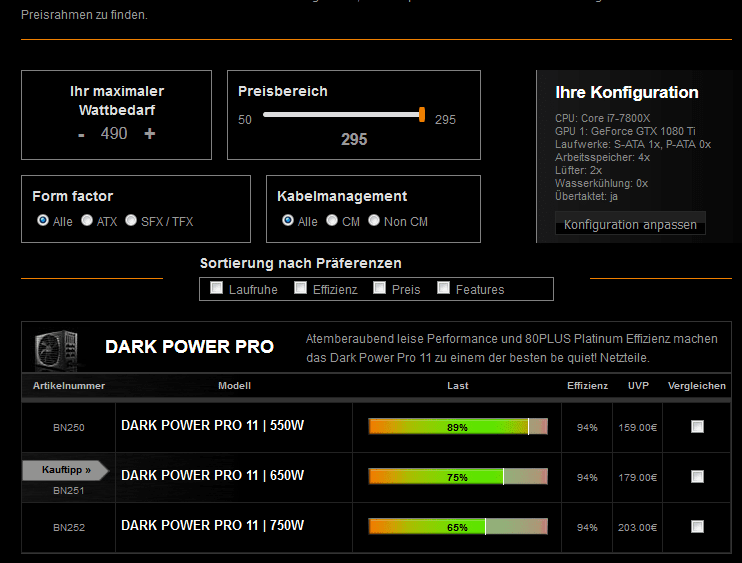Tick the Preis sorting checkbox
The image size is (742, 563).
click(x=380, y=288)
